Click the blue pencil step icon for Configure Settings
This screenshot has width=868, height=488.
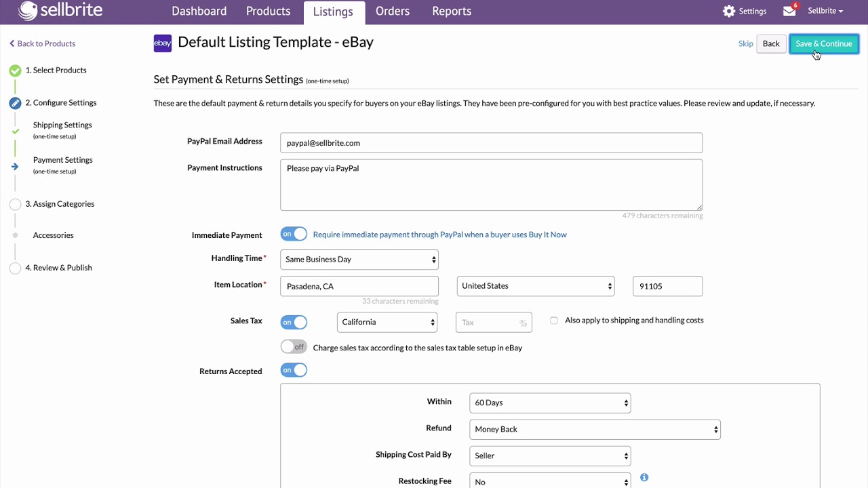tap(15, 103)
